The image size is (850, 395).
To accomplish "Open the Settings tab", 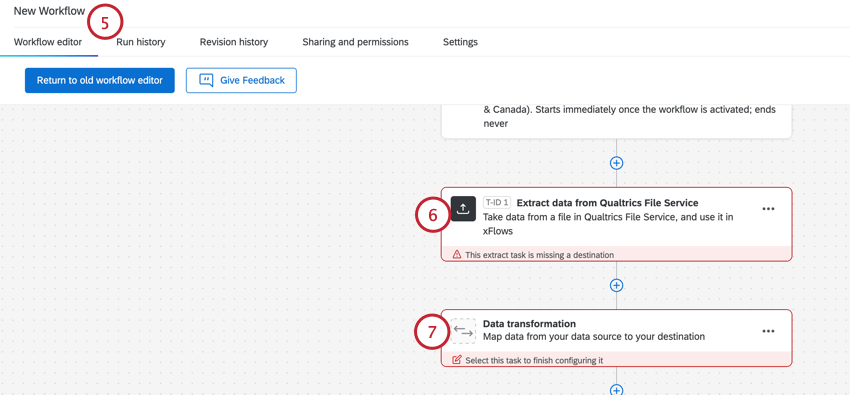I will click(460, 42).
